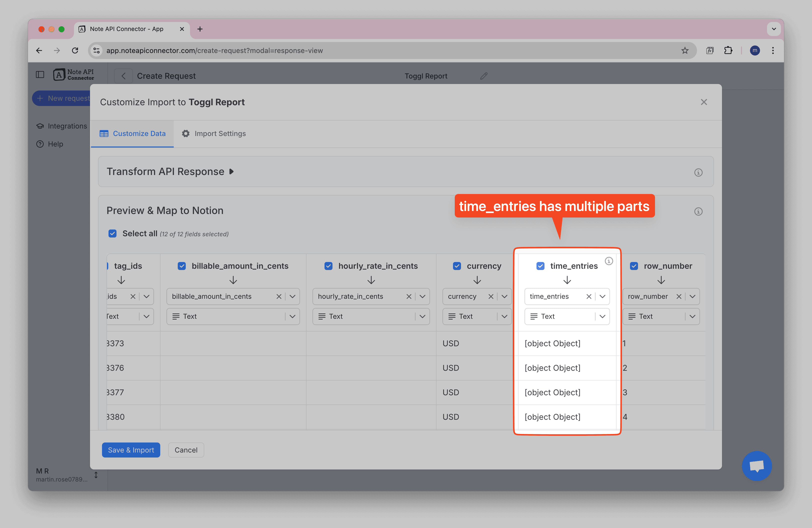Uncheck the Select all checkbox

tap(112, 234)
